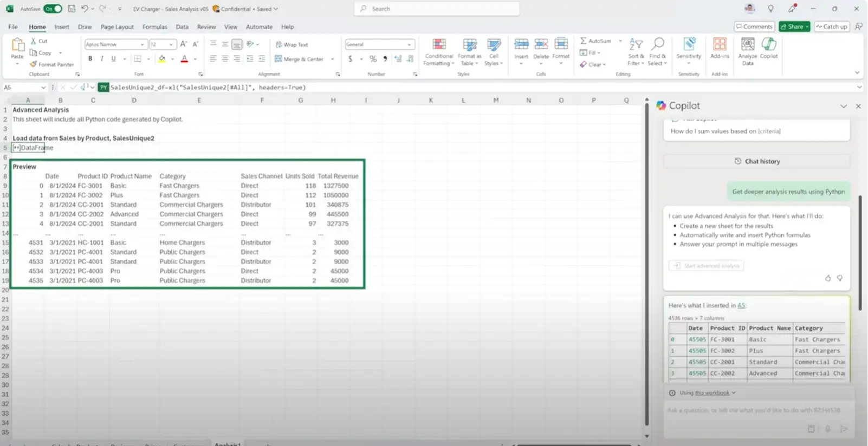Follow the A5 link in Copilot
868x446 pixels.
coord(741,306)
